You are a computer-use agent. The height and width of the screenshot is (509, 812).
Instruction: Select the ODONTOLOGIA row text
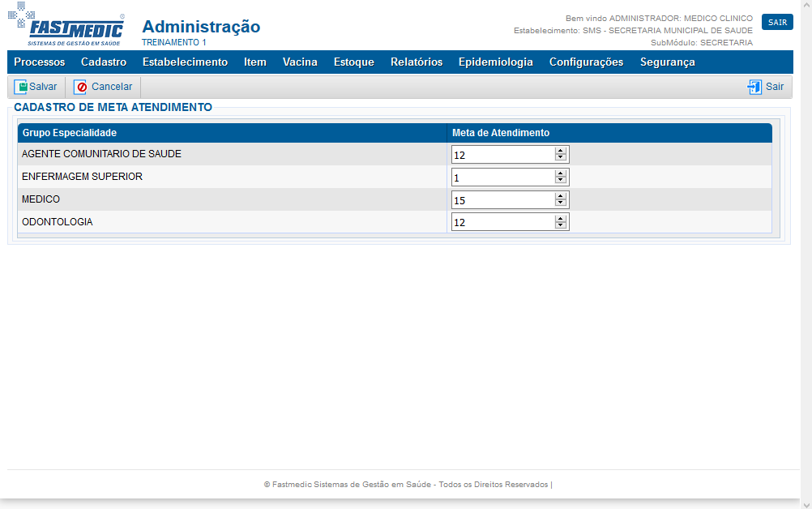pyautogui.click(x=57, y=221)
